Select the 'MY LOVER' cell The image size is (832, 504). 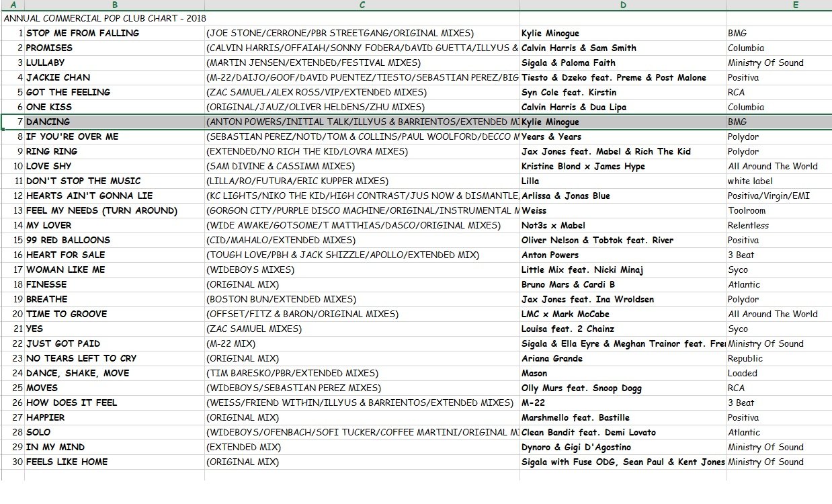coord(114,225)
